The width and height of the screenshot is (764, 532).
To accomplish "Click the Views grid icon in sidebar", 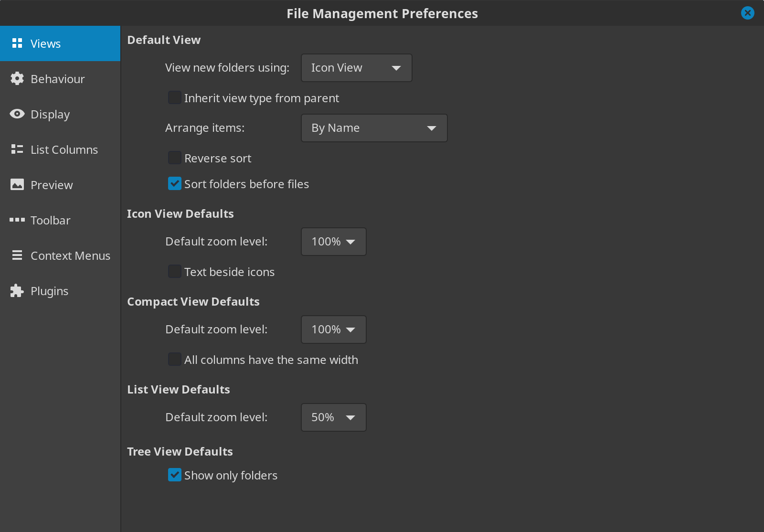I will (17, 43).
